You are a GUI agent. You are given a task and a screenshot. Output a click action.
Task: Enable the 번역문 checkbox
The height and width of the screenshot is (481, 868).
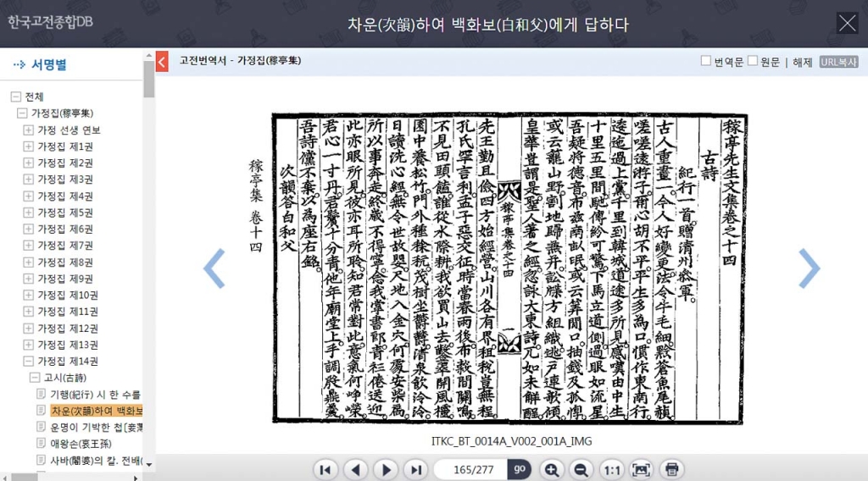[706, 61]
